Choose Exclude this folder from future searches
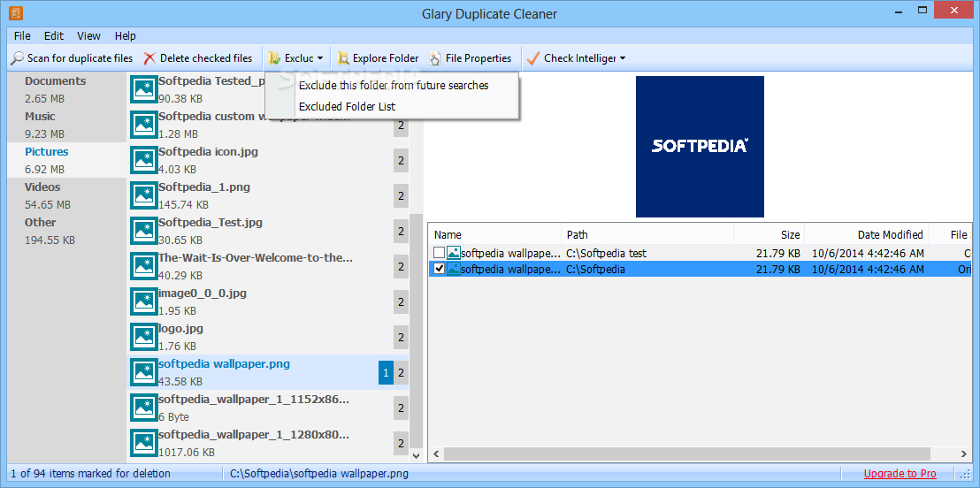Image resolution: width=980 pixels, height=488 pixels. (x=393, y=85)
